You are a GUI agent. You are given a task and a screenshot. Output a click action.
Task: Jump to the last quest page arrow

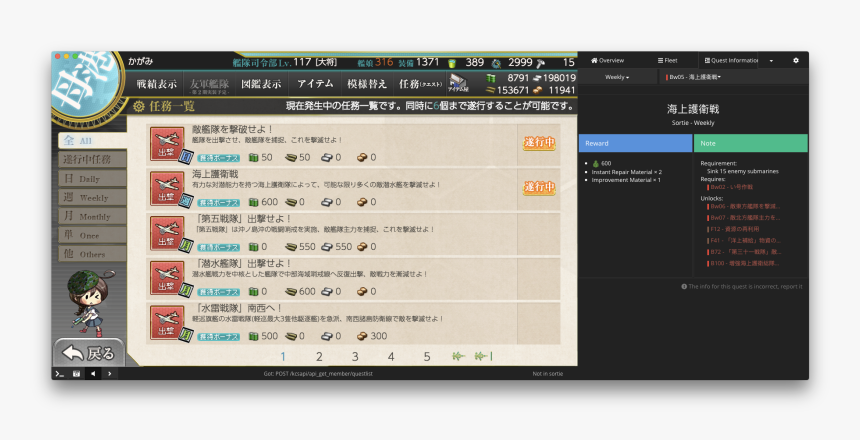point(484,357)
